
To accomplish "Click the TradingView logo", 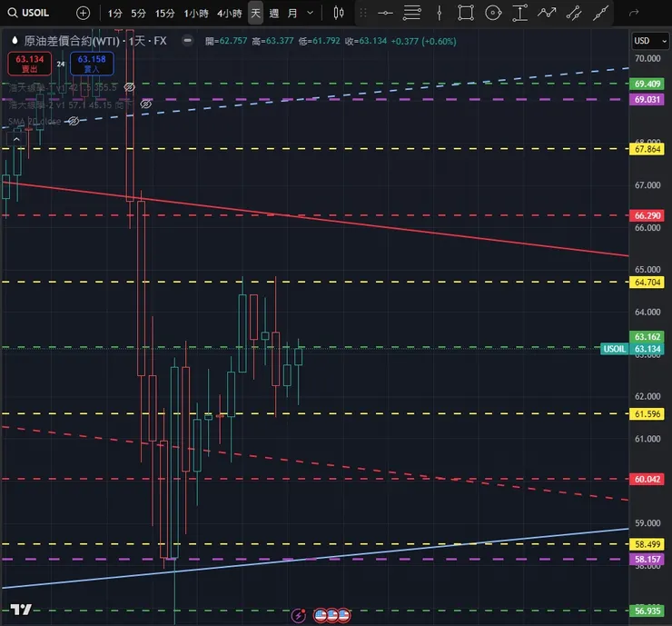I will click(21, 610).
